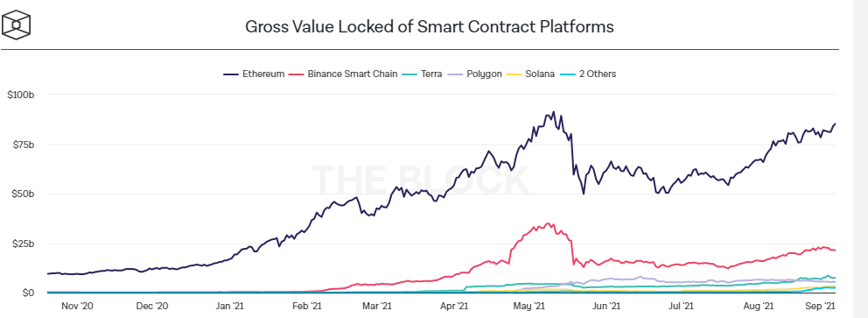Click The Block cube logo icon
Screen dimensions: 868x318
(x=17, y=25)
